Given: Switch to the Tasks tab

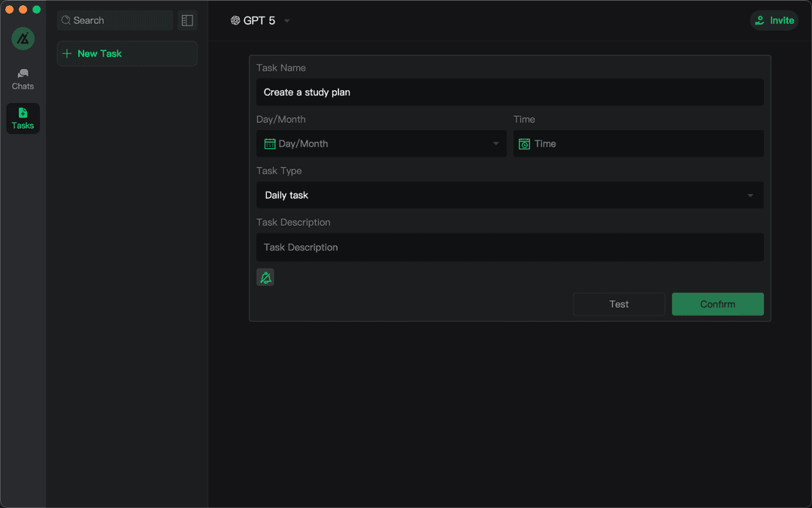Looking at the screenshot, I should coord(23,119).
